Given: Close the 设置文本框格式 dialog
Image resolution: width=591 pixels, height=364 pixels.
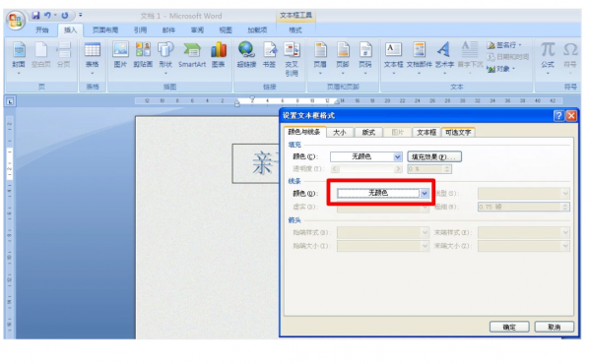Looking at the screenshot, I should pos(571,115).
